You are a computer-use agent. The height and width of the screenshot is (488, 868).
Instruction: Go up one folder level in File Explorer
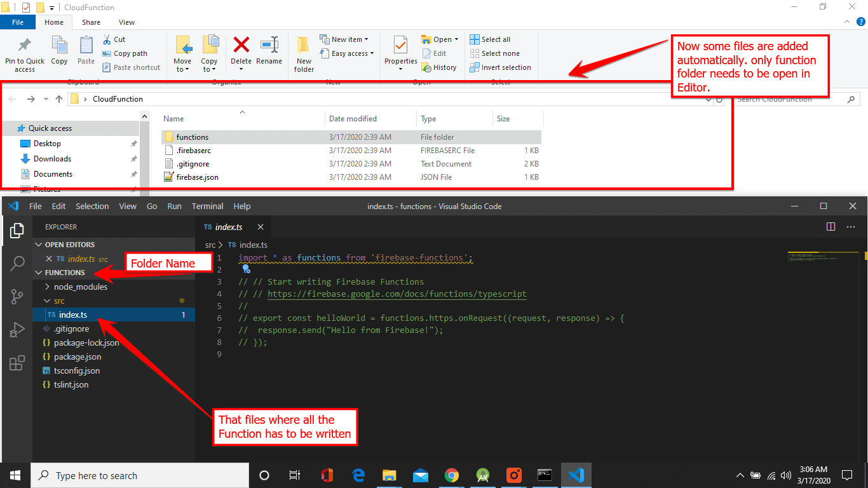pyautogui.click(x=59, y=99)
